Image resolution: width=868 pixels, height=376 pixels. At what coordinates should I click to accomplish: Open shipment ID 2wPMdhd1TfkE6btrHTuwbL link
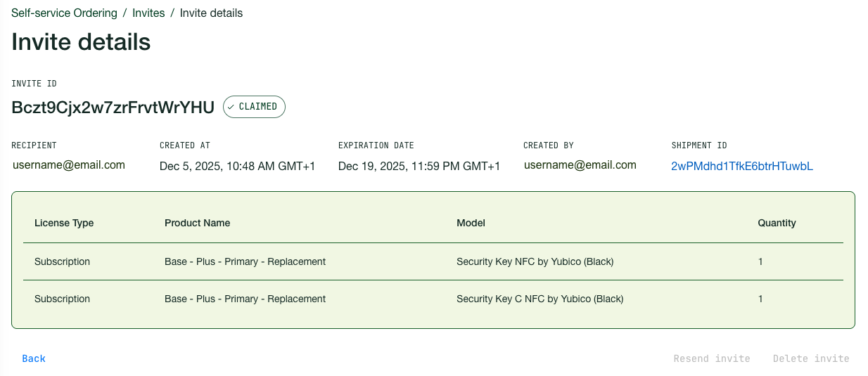point(742,167)
